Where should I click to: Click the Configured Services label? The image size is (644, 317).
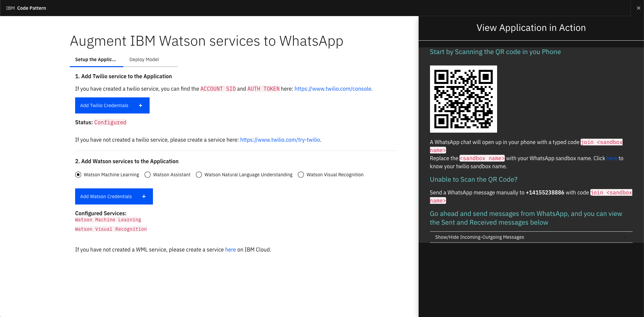(x=101, y=213)
